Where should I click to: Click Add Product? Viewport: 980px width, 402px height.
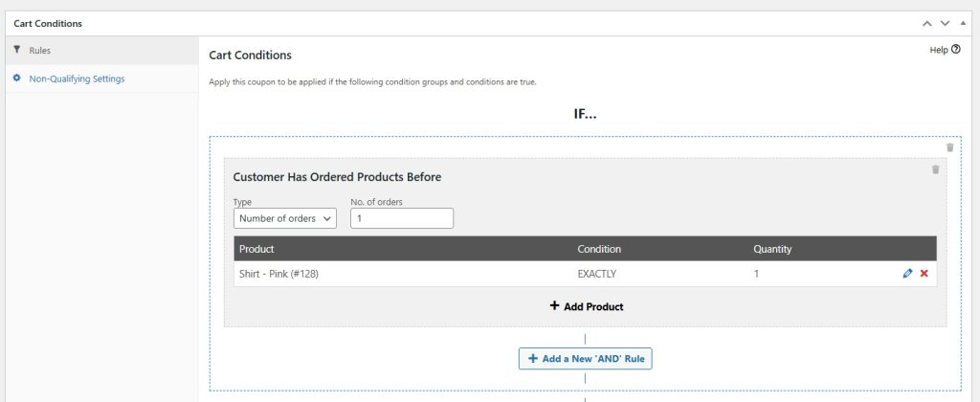(587, 306)
